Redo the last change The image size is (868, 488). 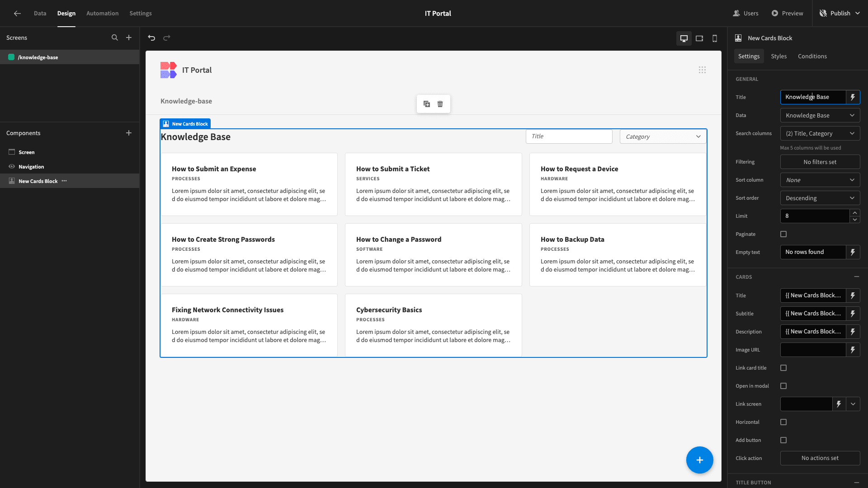tap(167, 38)
